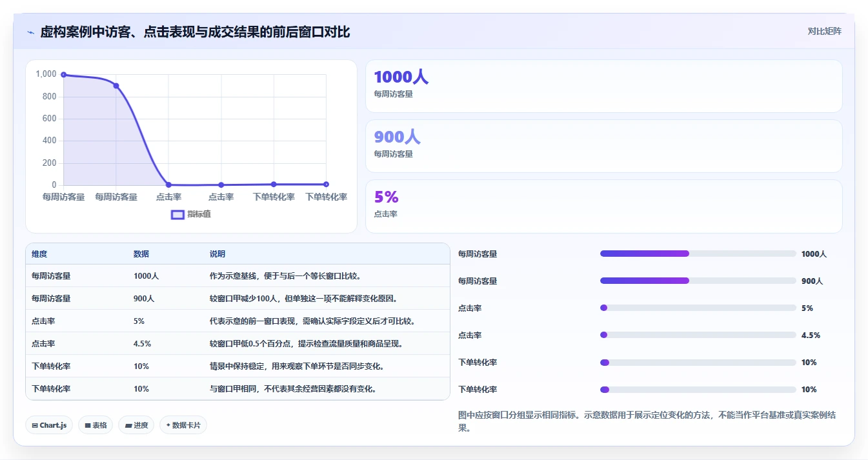Select the note starting 代表示意的前一窗口表现
Viewport: 868px width, 460px height.
313,321
